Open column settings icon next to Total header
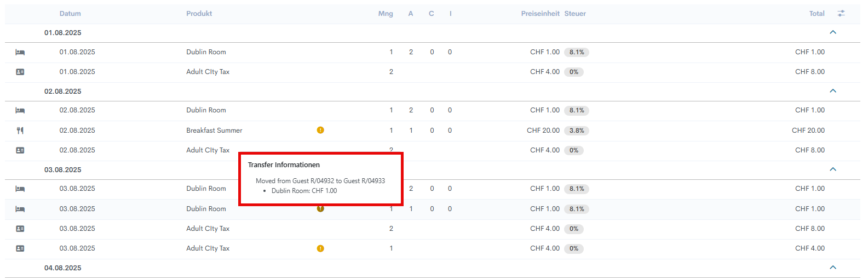 841,13
